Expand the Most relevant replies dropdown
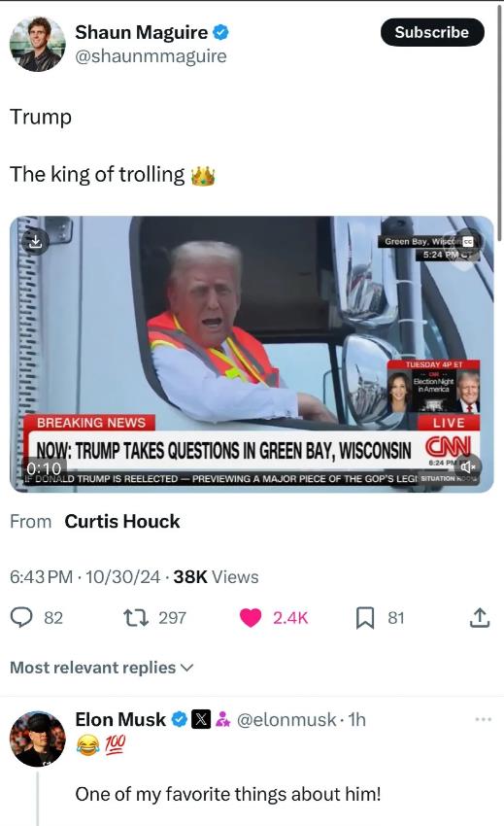Viewport: 504px width, 826px height. click(x=102, y=668)
